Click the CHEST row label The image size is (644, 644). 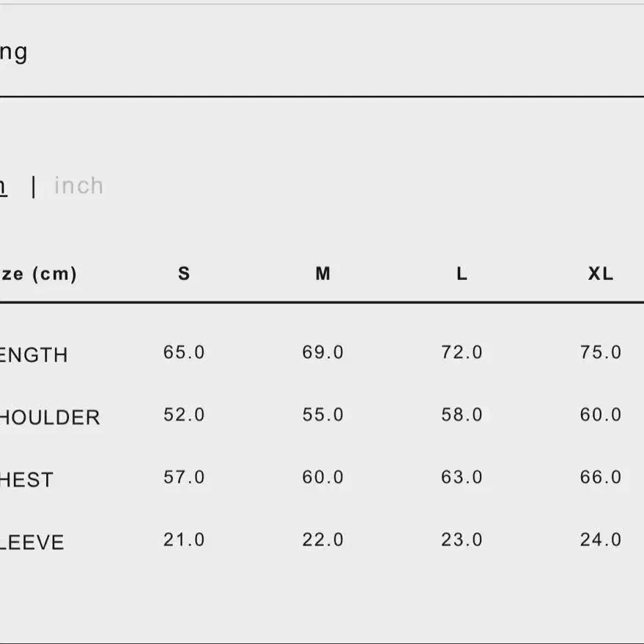27,480
